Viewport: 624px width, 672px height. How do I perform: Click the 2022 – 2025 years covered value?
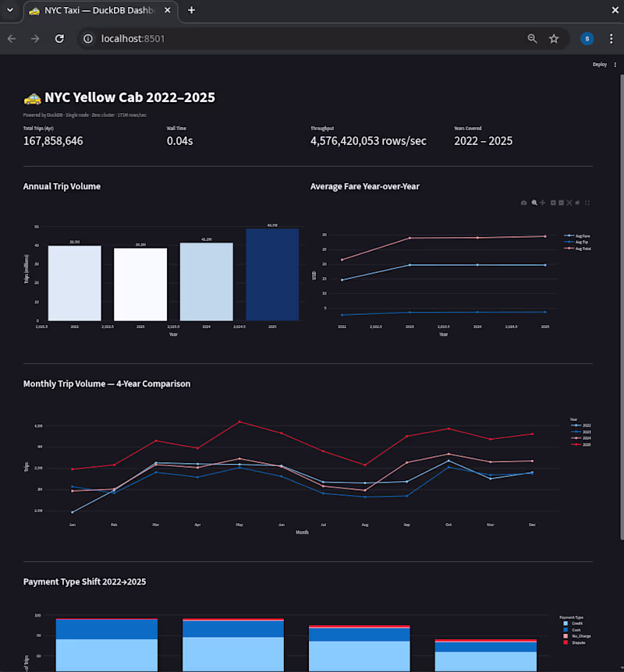(x=484, y=141)
